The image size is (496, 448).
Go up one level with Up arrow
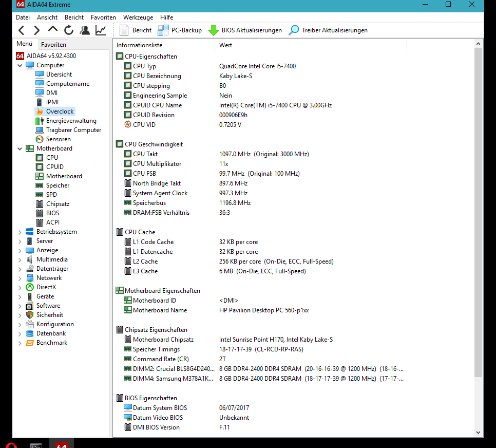click(x=52, y=30)
